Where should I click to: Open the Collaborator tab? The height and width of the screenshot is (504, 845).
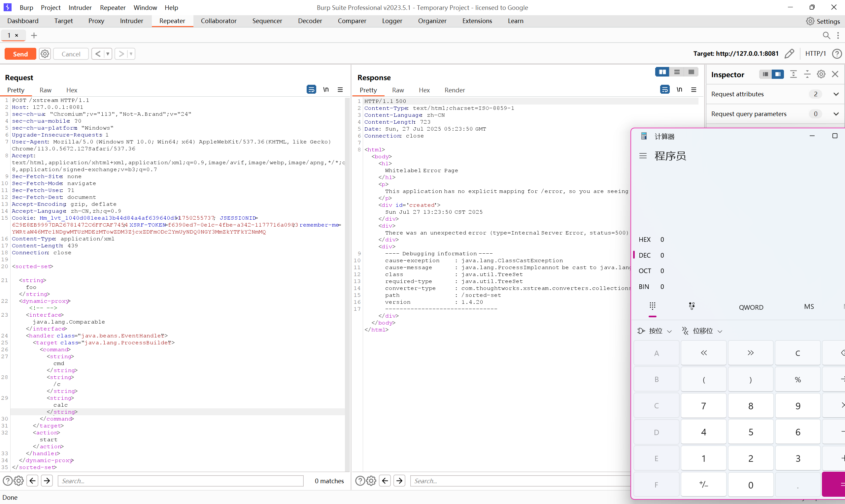219,21
